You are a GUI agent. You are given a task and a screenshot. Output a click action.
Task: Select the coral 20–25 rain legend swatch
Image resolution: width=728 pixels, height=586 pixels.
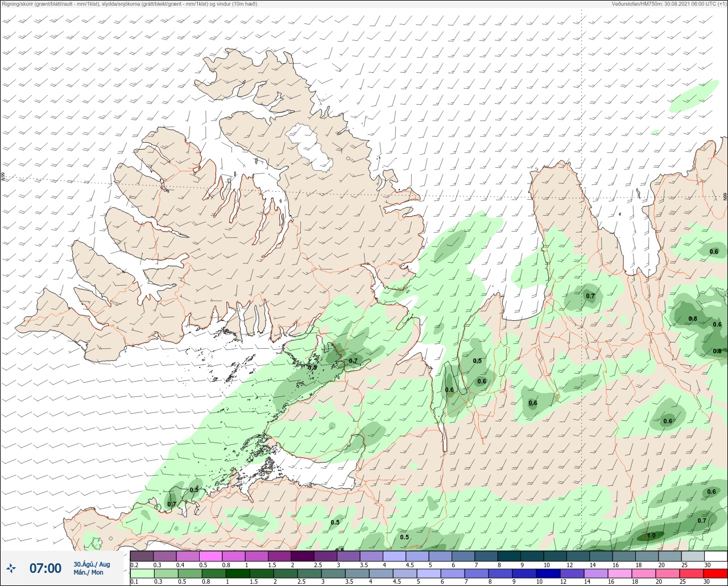coord(692,573)
